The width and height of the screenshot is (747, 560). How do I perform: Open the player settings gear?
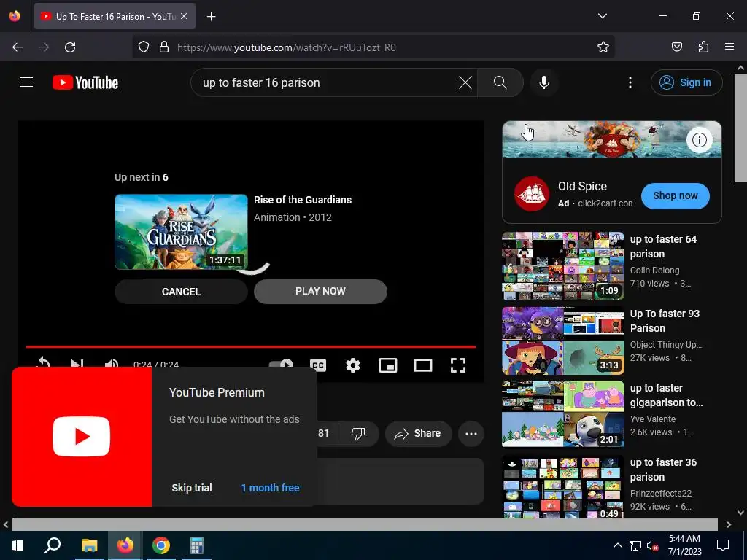coord(353,365)
